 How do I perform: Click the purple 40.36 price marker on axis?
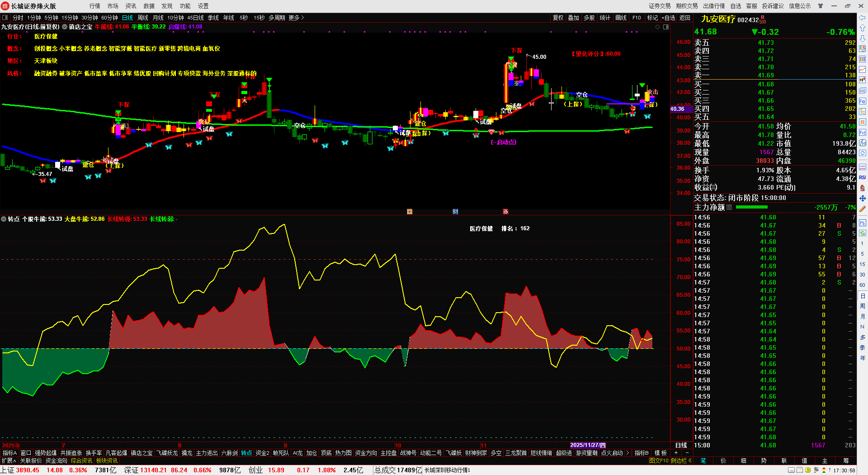(x=681, y=109)
